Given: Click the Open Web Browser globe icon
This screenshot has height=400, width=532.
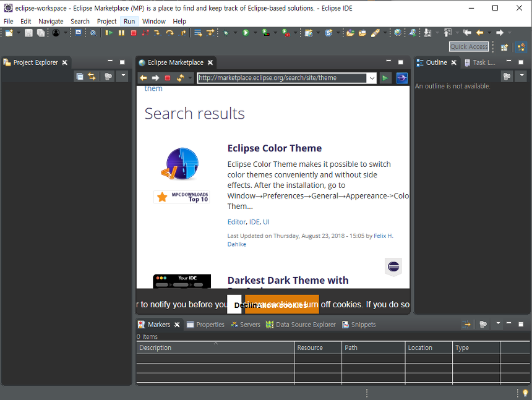Looking at the screenshot, I should point(398,33).
